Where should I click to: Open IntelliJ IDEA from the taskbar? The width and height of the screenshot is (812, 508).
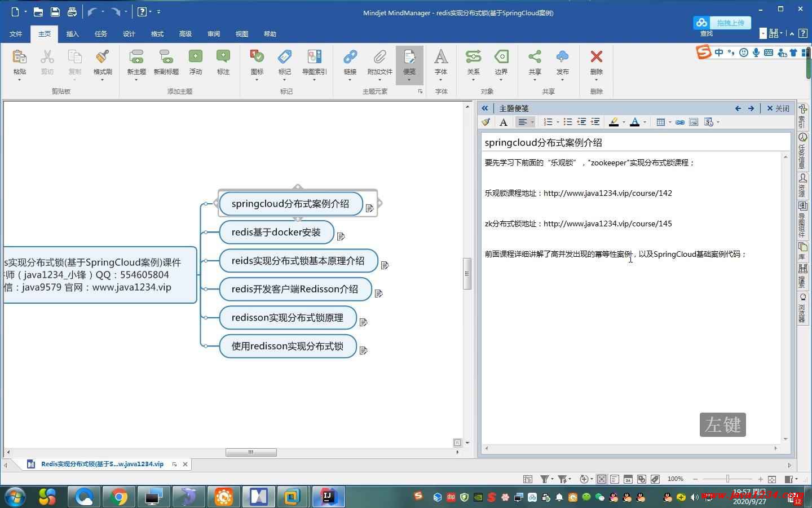click(328, 497)
